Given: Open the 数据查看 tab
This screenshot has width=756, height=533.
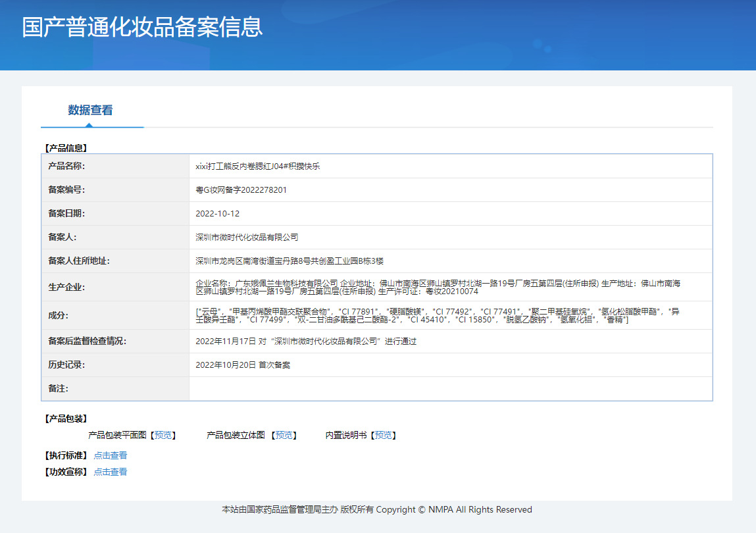Looking at the screenshot, I should 90,111.
